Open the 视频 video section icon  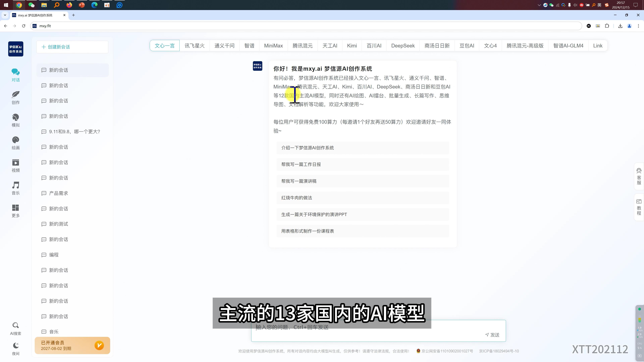[15, 163]
